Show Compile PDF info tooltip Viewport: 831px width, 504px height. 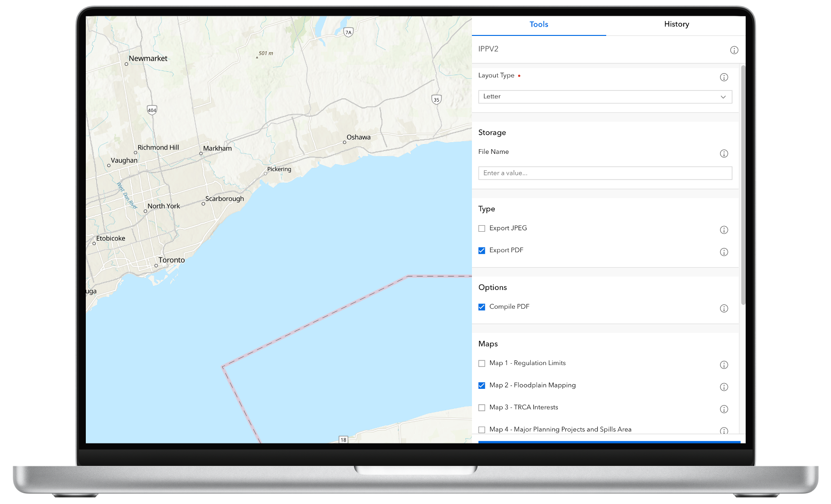click(724, 308)
